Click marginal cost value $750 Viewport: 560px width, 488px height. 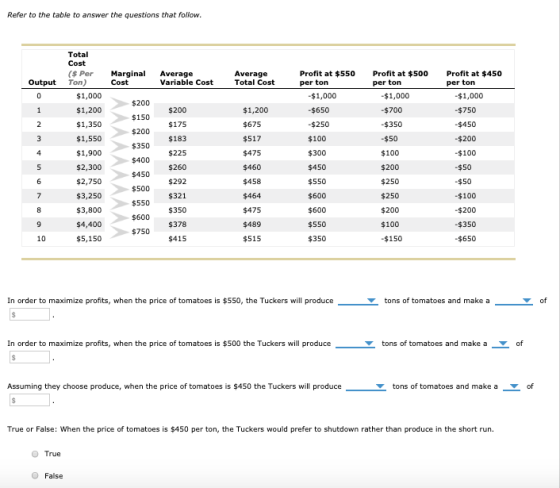[141, 231]
